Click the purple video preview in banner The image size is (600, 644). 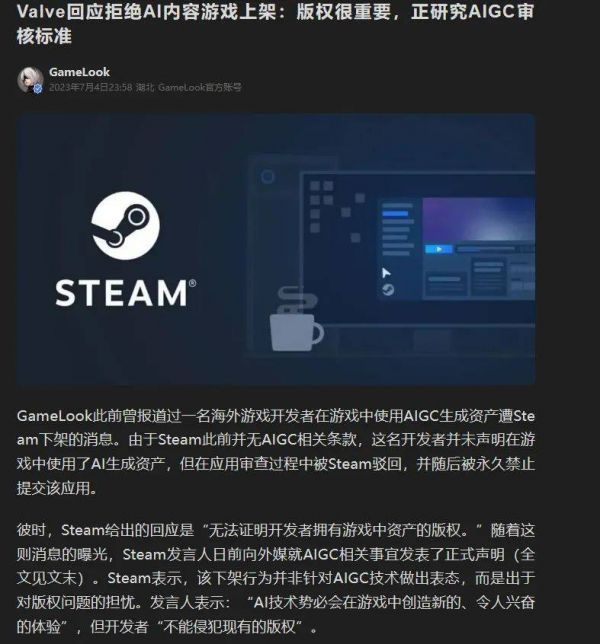tap(478, 219)
